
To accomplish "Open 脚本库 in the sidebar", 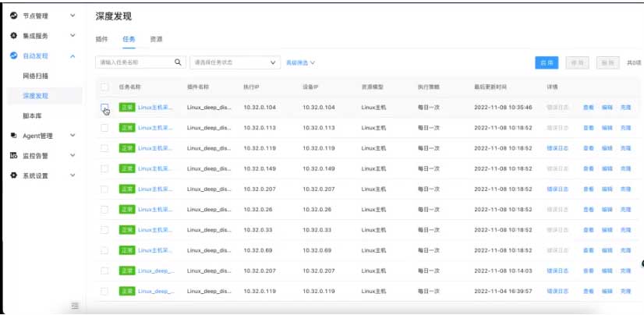I will click(x=33, y=116).
